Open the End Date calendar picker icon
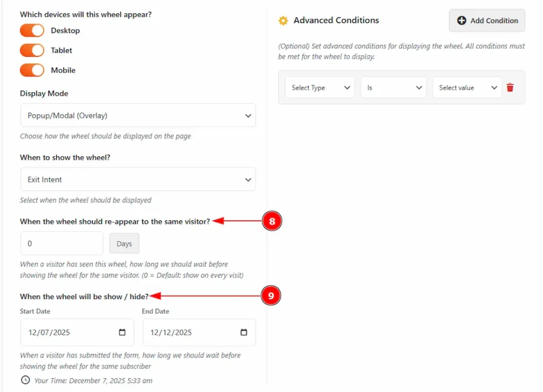543x392 pixels. click(x=244, y=333)
